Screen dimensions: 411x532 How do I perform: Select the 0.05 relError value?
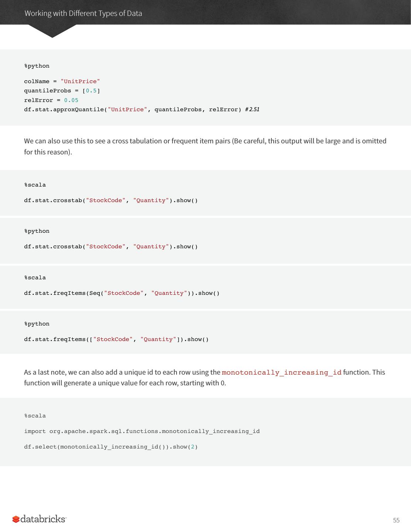(71, 100)
